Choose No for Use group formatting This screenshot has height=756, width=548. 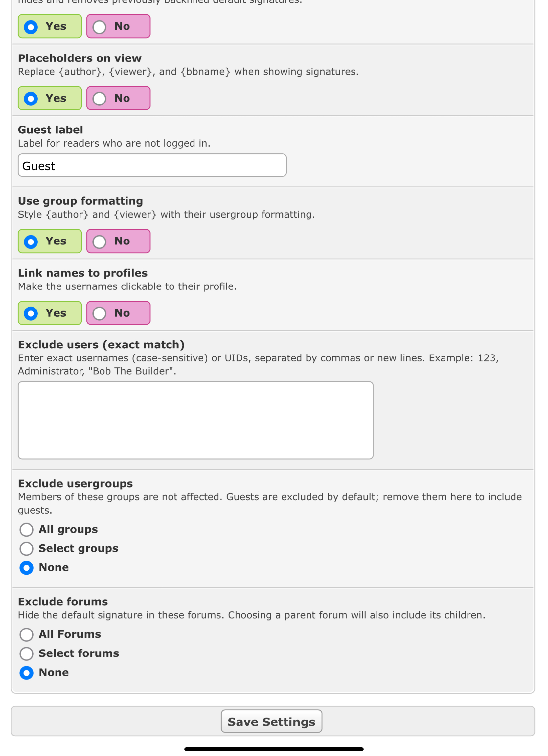coord(99,242)
